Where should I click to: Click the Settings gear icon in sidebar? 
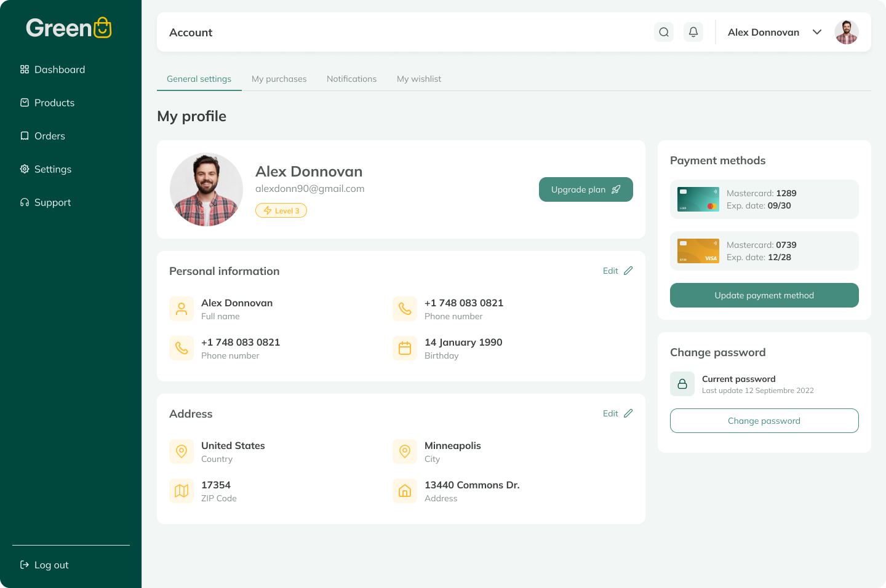(24, 169)
